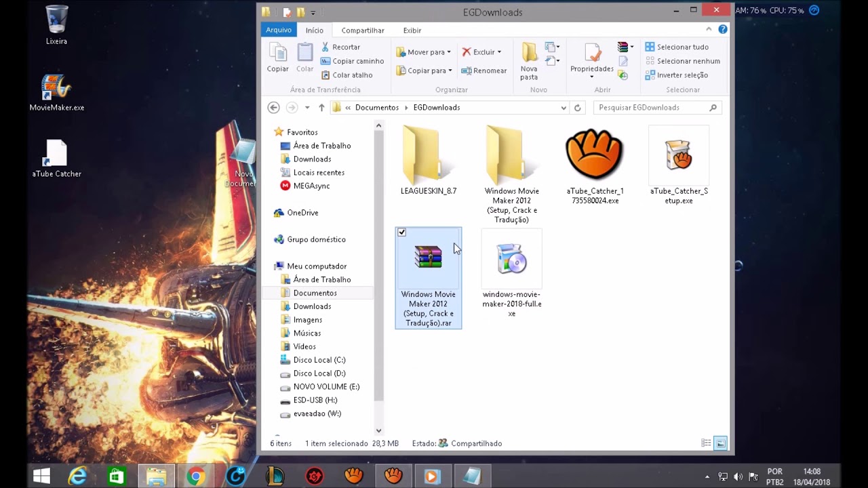Switch to large icons view in status bar
Screen dimensions: 868x488
coord(720,443)
